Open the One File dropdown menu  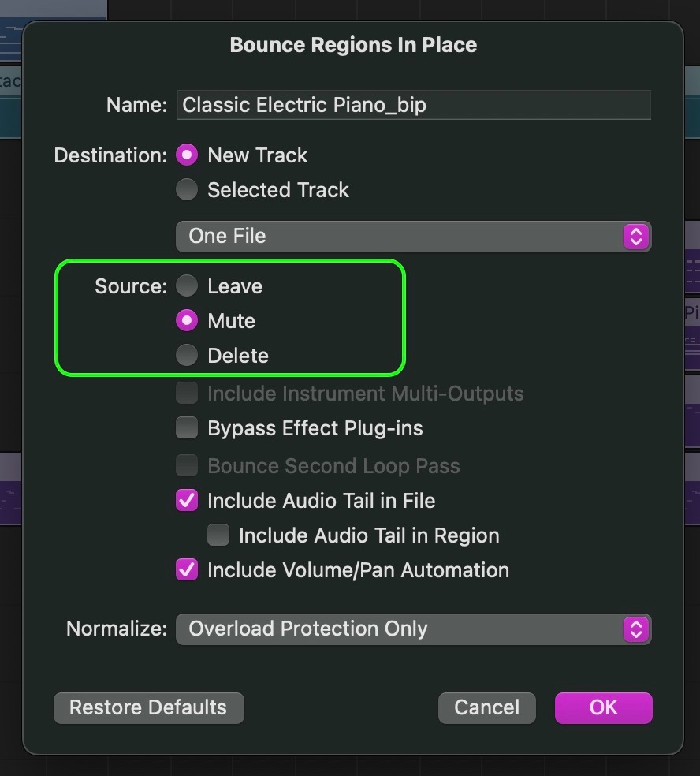413,236
